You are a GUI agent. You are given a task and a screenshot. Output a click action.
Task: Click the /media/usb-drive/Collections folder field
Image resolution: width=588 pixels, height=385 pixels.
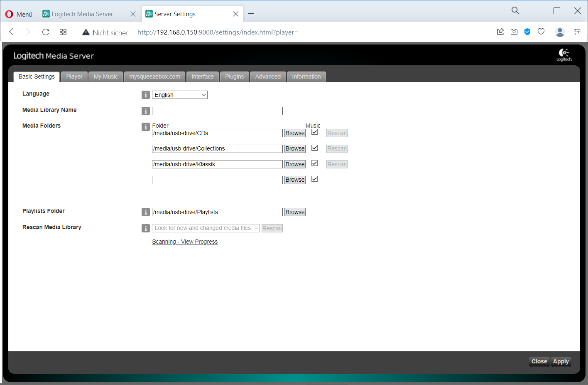217,148
